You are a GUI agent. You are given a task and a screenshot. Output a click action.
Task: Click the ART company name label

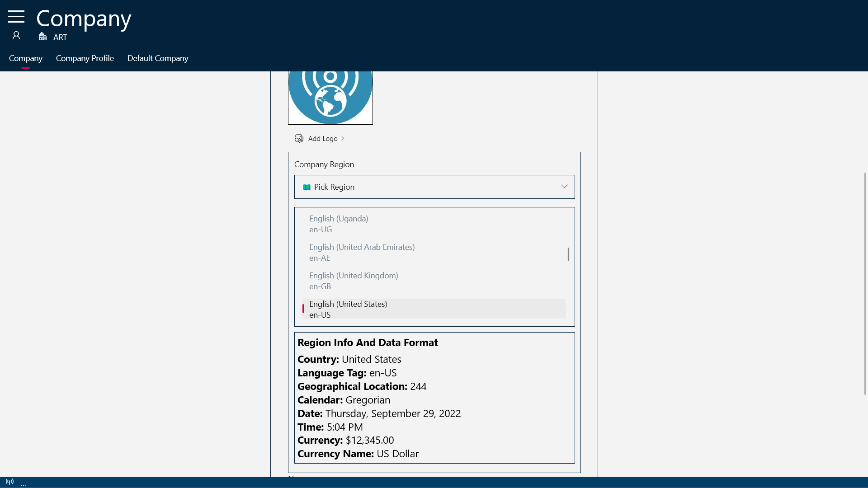tap(60, 38)
